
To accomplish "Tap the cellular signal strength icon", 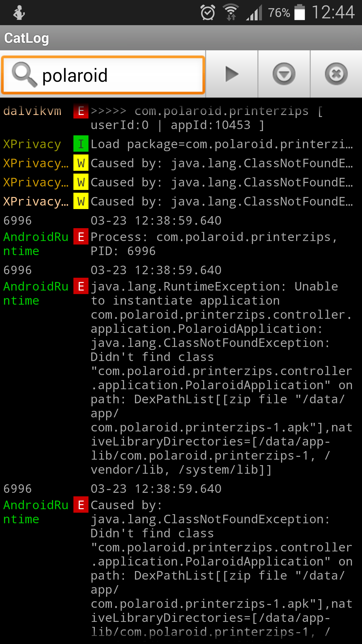I will [x=254, y=12].
